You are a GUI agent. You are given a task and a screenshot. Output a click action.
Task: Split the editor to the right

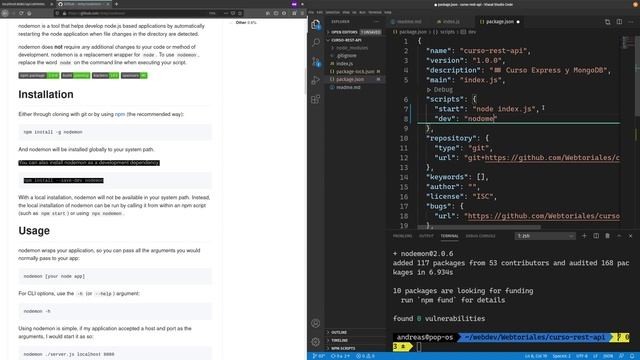coord(619,22)
